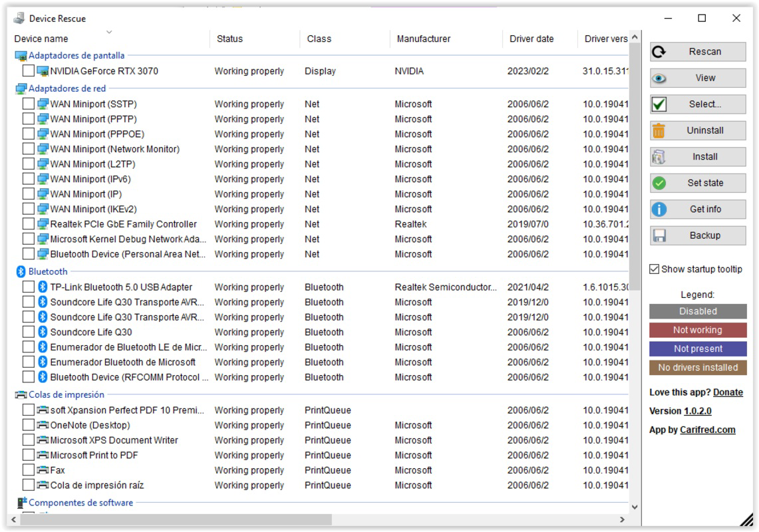Screen dimensions: 759x532
Task: Sort by the Class column header
Action: point(345,39)
